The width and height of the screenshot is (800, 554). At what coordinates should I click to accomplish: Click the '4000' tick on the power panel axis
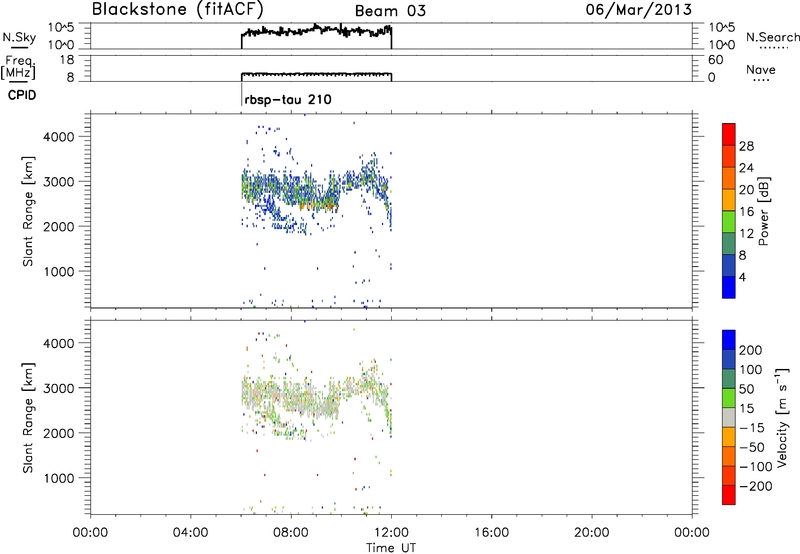[x=59, y=136]
